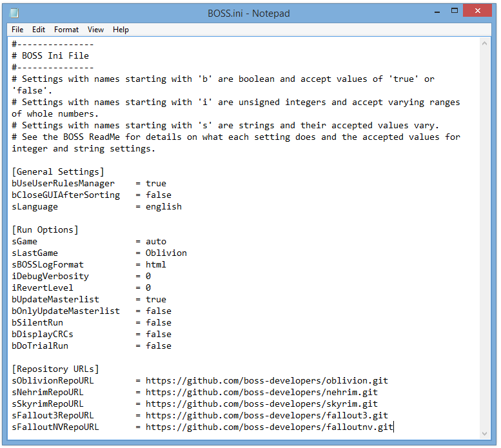501x448 pixels.
Task: Click the 'english' value
Action: pos(164,207)
